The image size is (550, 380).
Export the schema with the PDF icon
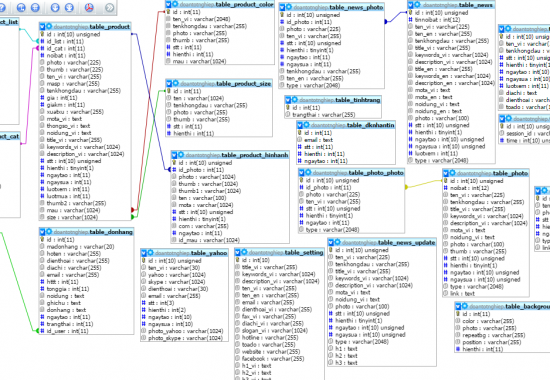pyautogui.click(x=89, y=7)
